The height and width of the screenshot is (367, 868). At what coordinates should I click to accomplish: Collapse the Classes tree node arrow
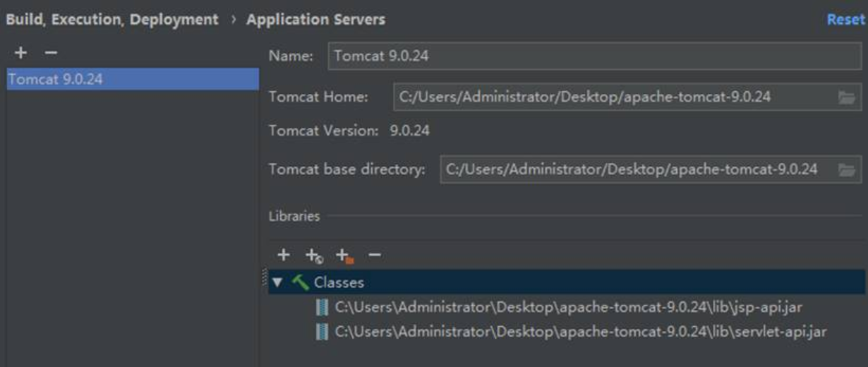pyautogui.click(x=277, y=282)
